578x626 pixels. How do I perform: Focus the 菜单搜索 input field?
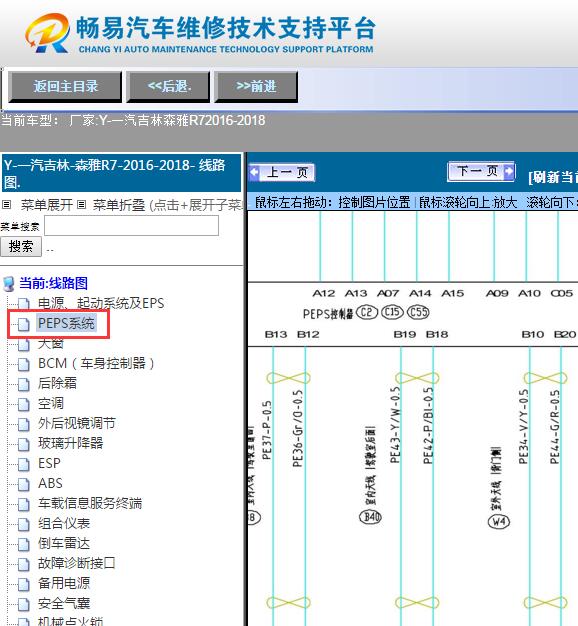point(131,226)
